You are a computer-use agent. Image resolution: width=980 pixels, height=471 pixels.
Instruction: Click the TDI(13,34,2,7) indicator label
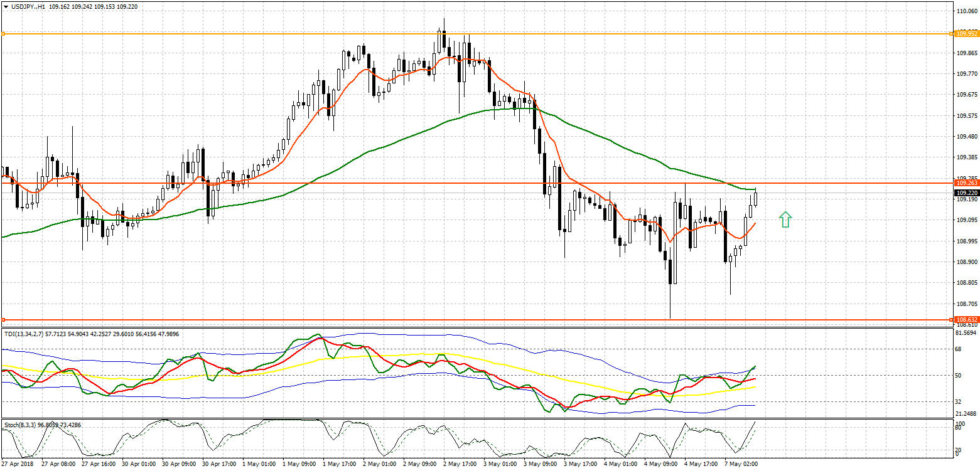24,334
